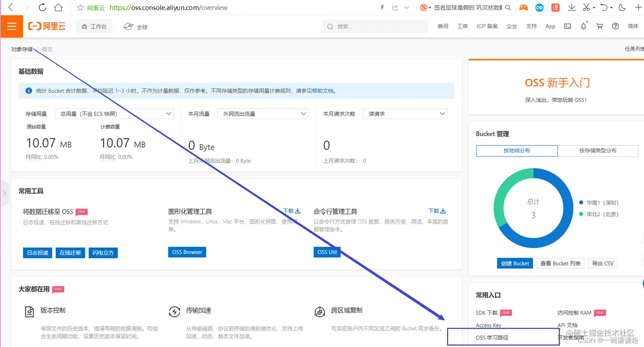Click 查看 Bucket 列表
This screenshot has width=644, height=347.
(560, 263)
